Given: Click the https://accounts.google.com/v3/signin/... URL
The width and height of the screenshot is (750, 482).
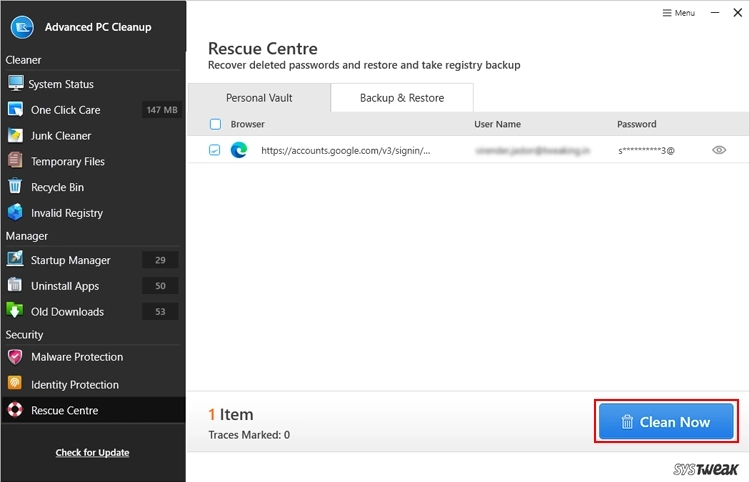Looking at the screenshot, I should click(345, 151).
